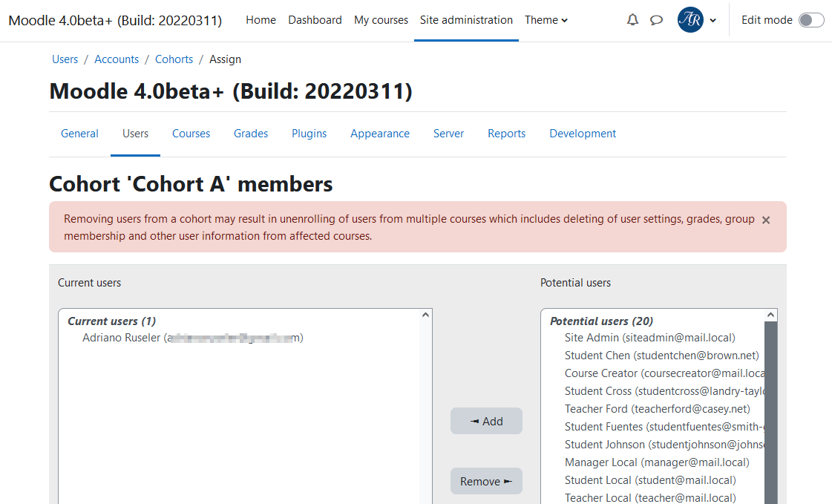Viewport: 832px width, 504px height.
Task: Select Student Johnson in Potential users
Action: (x=664, y=445)
